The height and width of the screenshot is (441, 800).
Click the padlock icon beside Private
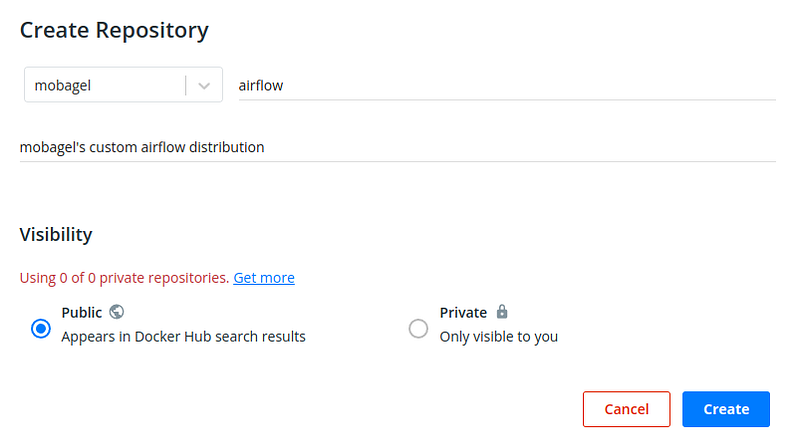[502, 312]
